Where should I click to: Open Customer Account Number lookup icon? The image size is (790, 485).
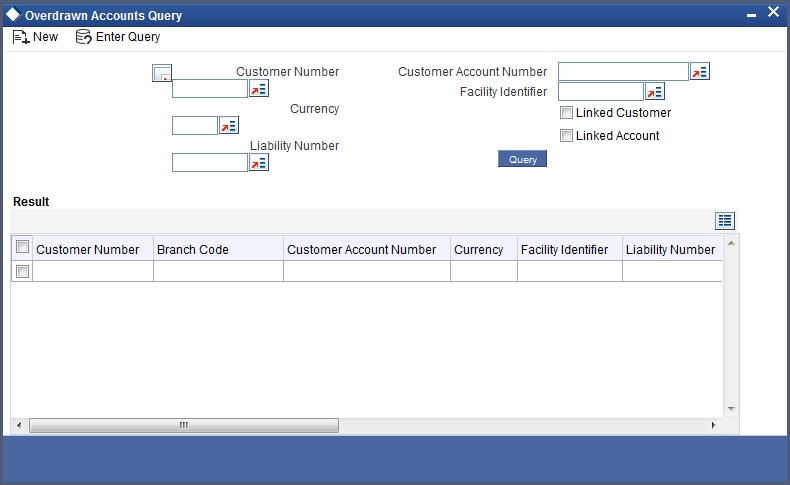[700, 72]
